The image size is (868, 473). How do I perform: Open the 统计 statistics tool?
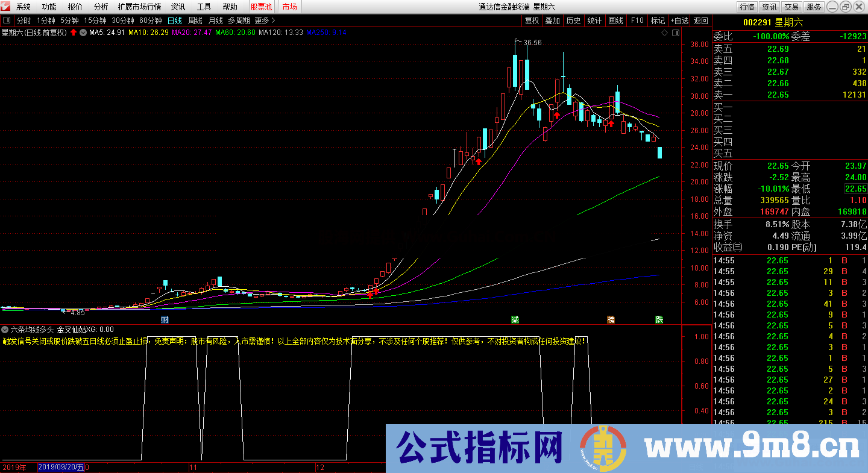click(594, 20)
